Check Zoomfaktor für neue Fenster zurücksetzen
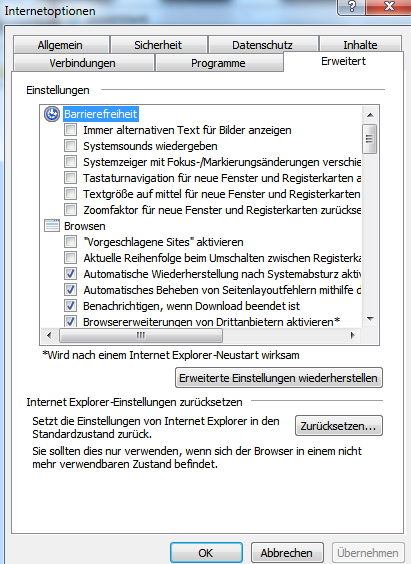 (x=70, y=210)
